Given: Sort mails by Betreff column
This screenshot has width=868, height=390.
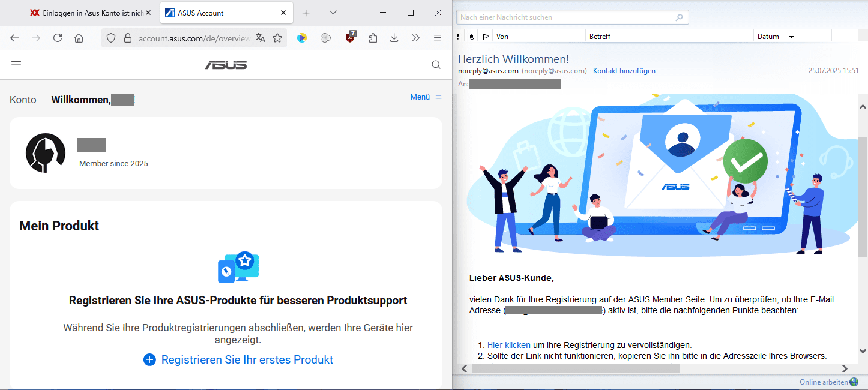Looking at the screenshot, I should click(669, 37).
